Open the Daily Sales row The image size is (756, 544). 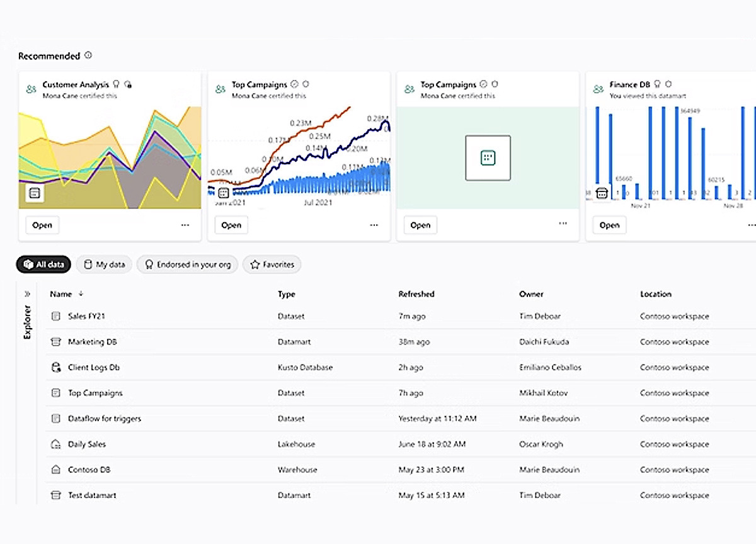400,444
